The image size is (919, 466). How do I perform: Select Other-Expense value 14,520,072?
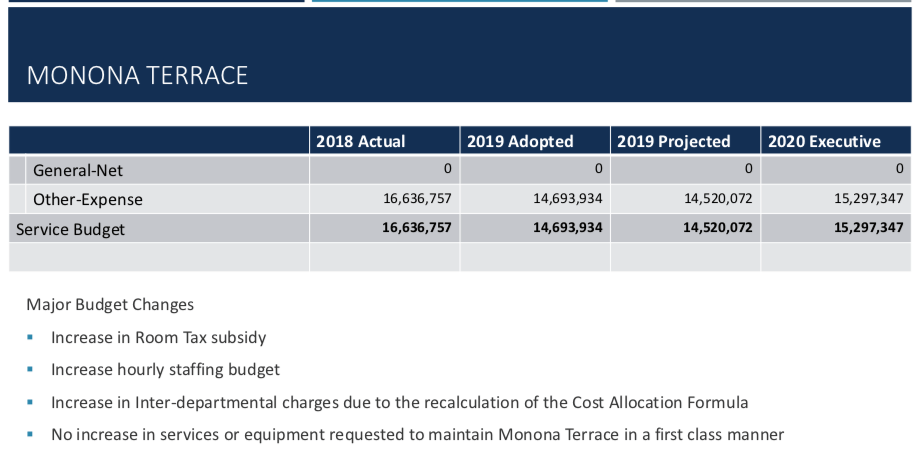tap(718, 199)
